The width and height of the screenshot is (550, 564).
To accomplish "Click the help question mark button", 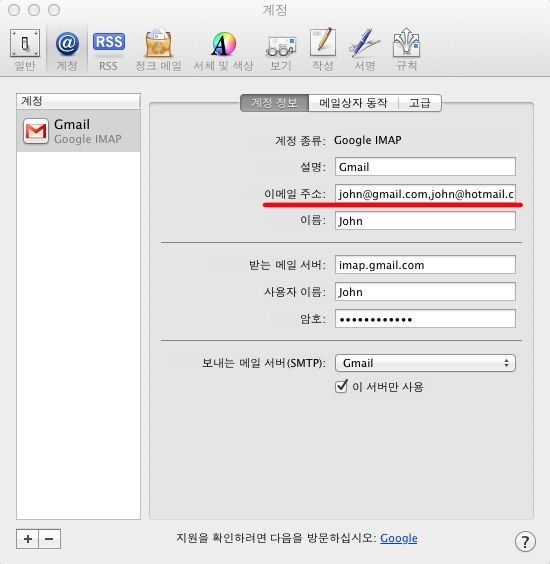I will tap(525, 541).
